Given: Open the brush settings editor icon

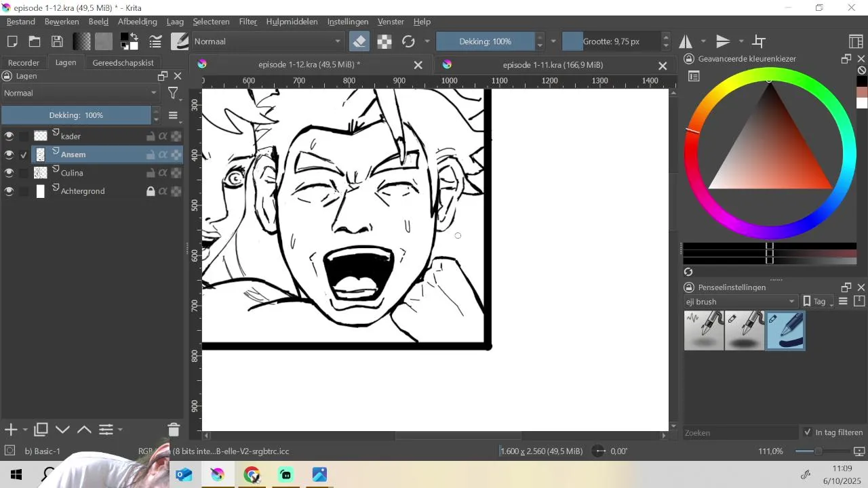Looking at the screenshot, I should click(x=155, y=41).
